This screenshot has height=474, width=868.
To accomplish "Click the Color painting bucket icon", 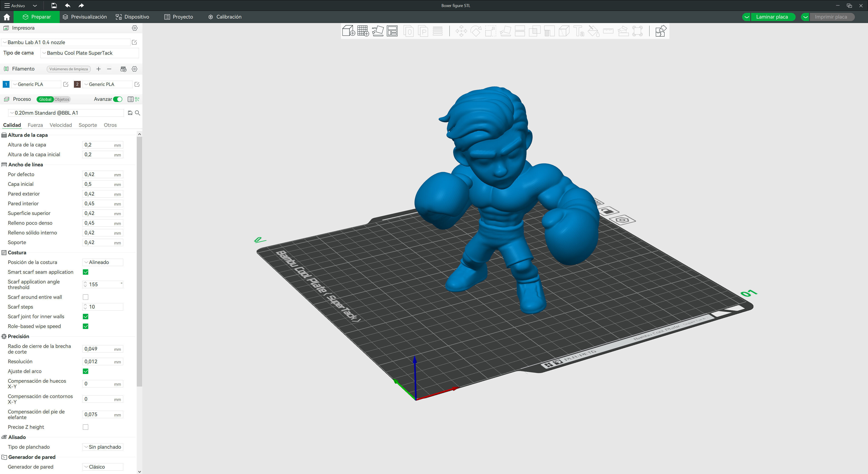I will 593,31.
